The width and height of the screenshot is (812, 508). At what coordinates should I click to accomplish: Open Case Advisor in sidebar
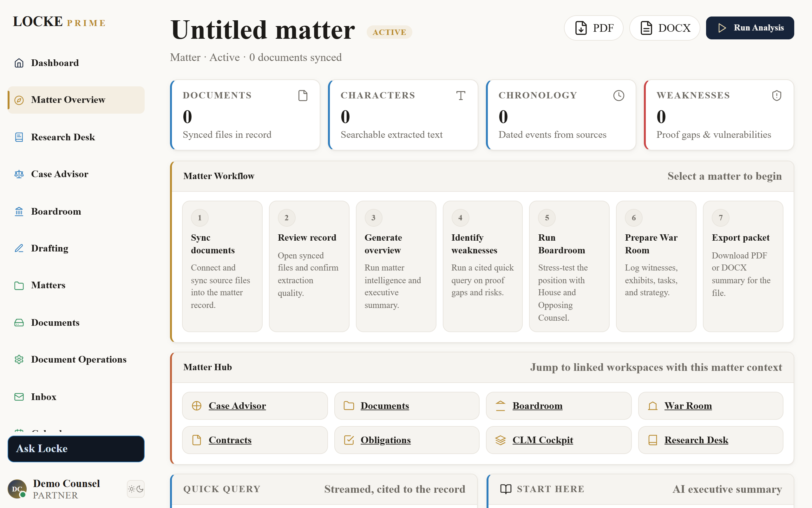click(76, 174)
